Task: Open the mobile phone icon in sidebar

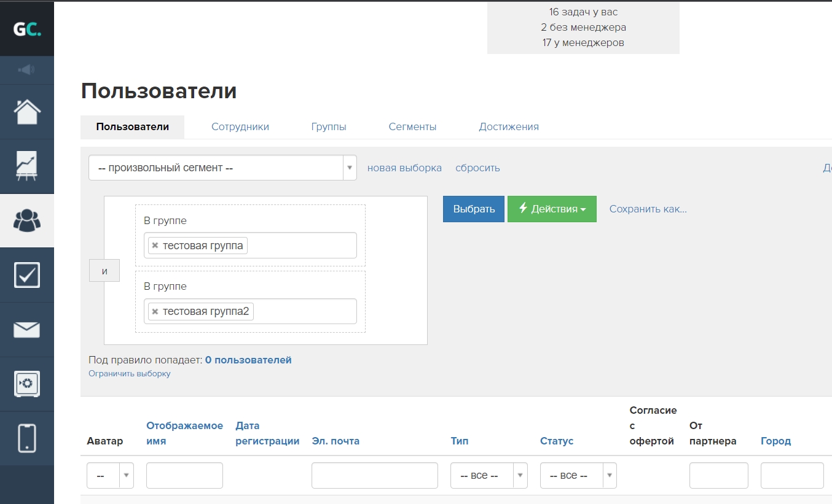Action: click(x=27, y=438)
